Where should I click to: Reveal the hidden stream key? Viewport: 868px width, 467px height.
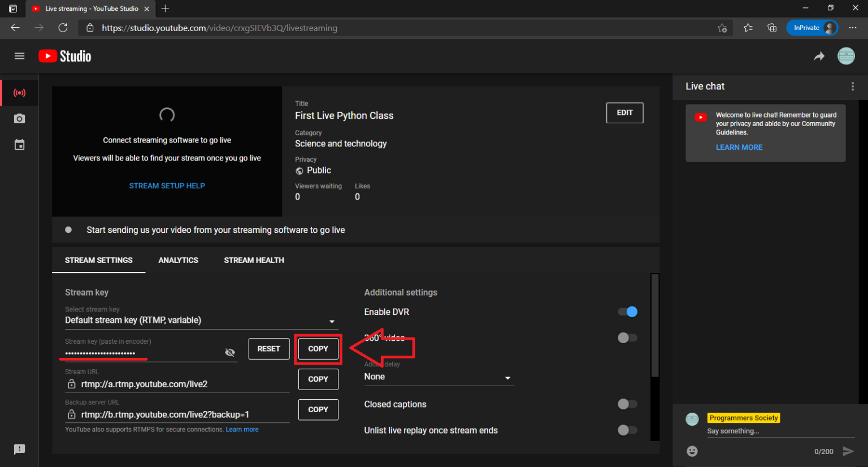(230, 352)
